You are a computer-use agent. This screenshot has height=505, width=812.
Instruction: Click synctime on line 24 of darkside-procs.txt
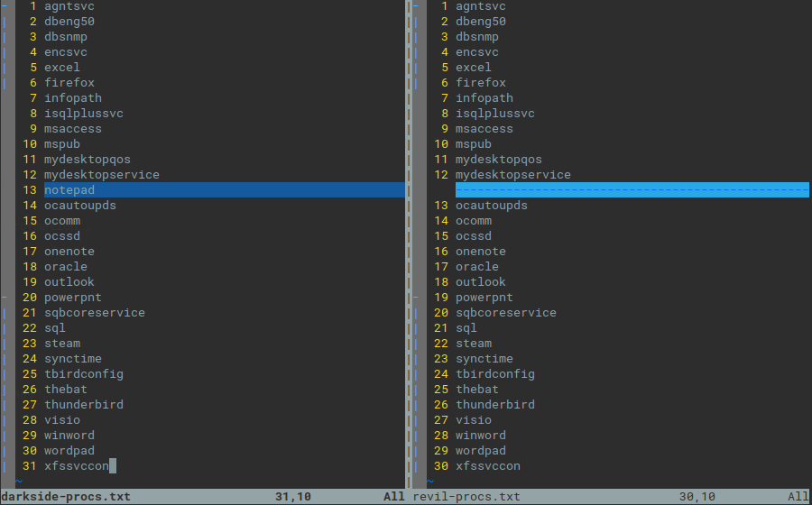click(73, 359)
